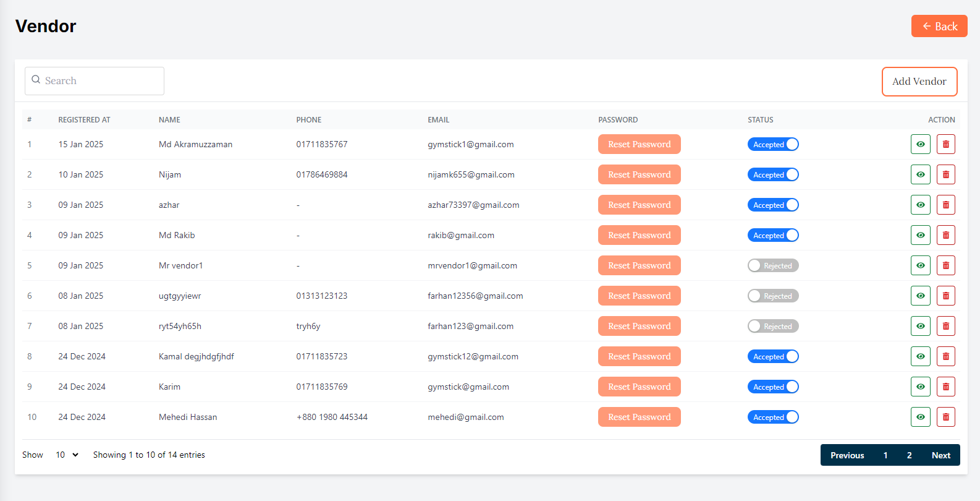Focus the vendor Search field
The width and height of the screenshot is (980, 501).
coord(95,81)
